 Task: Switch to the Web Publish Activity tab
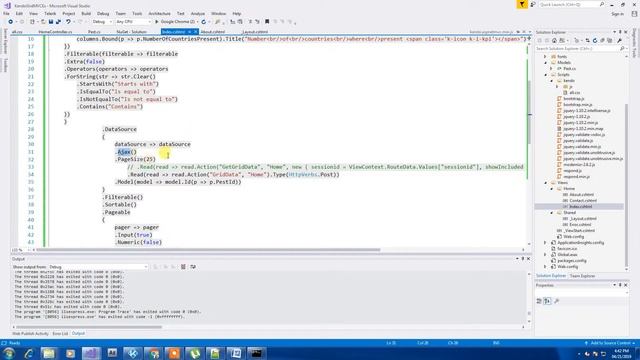click(x=30, y=334)
